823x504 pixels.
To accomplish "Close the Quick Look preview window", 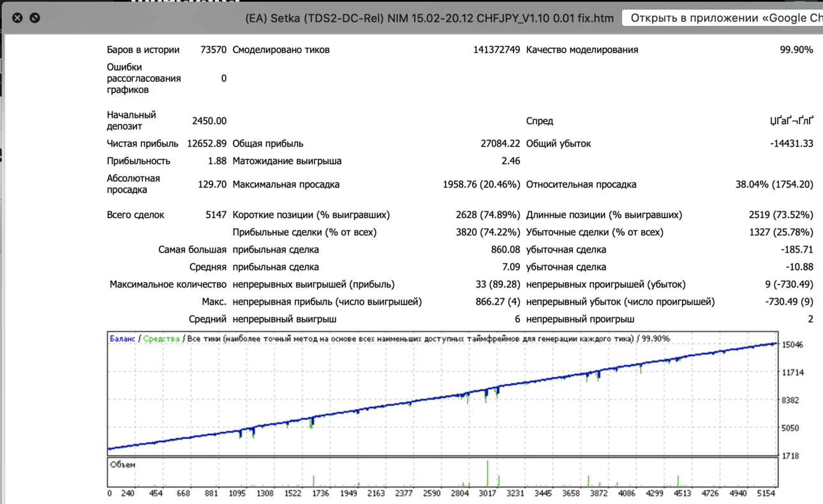I will coord(17,18).
